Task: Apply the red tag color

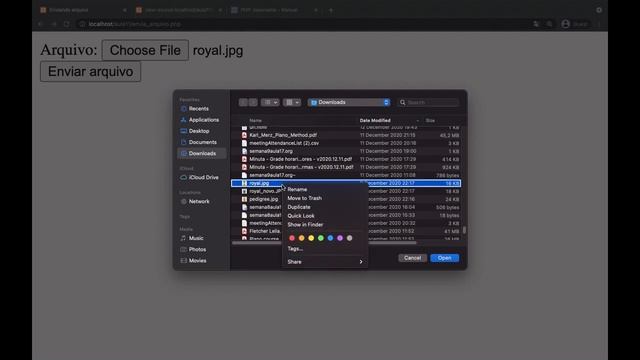Action: 292,238
